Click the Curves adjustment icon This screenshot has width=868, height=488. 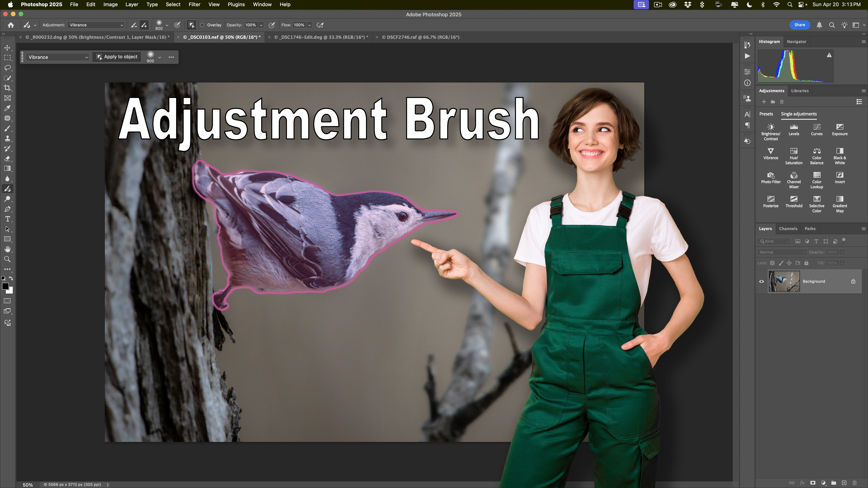coord(816,127)
